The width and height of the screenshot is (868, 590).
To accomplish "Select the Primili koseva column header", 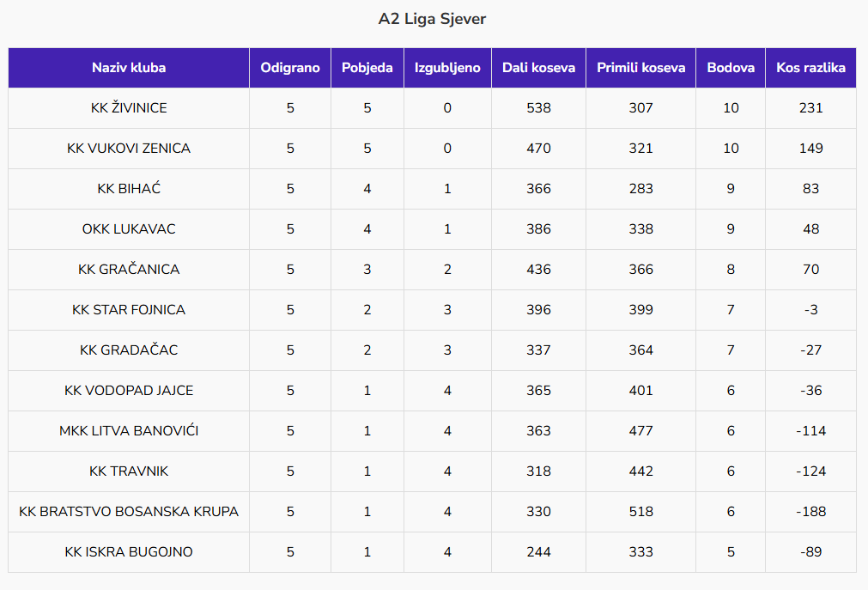I will tap(640, 68).
